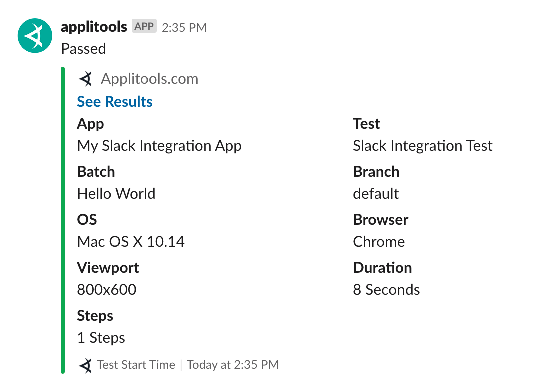
Task: Click the Browser field label
Action: (381, 219)
